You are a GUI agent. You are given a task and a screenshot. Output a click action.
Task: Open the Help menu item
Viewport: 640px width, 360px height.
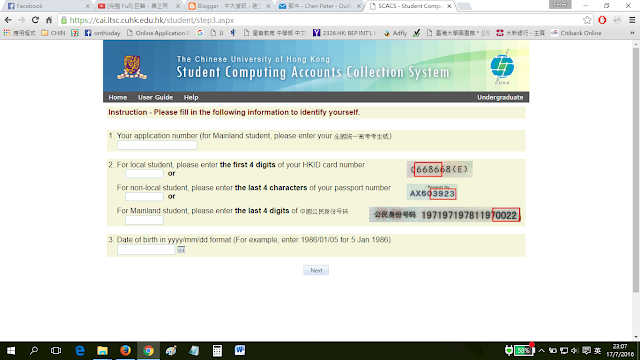point(191,97)
